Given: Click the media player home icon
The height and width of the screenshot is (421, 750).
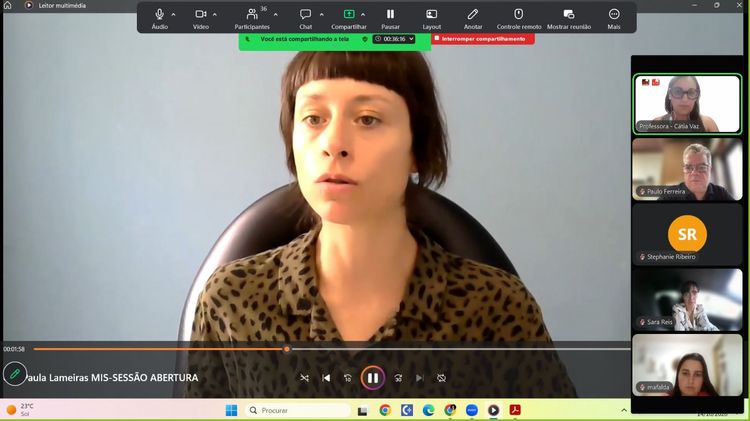Looking at the screenshot, I should [x=8, y=5].
